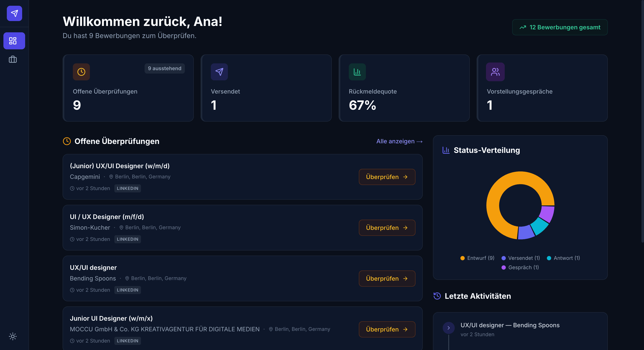Click the paper plane icon in Versendet card
The width and height of the screenshot is (644, 350).
(219, 72)
